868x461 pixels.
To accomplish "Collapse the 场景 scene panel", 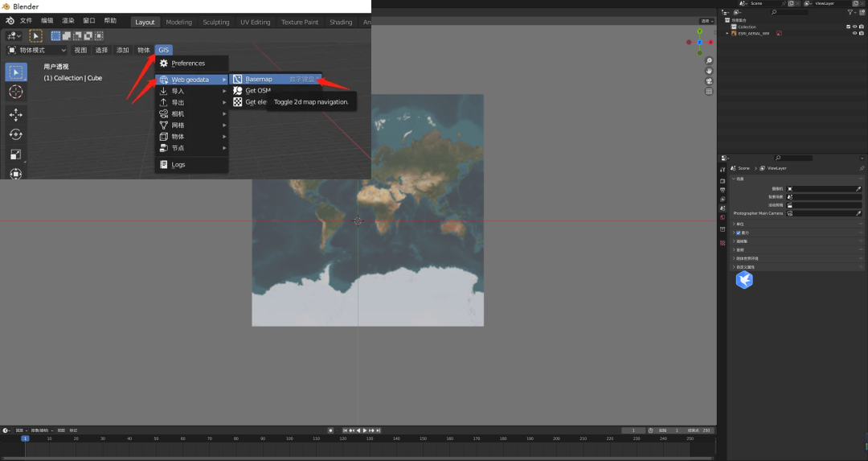I will (796, 179).
